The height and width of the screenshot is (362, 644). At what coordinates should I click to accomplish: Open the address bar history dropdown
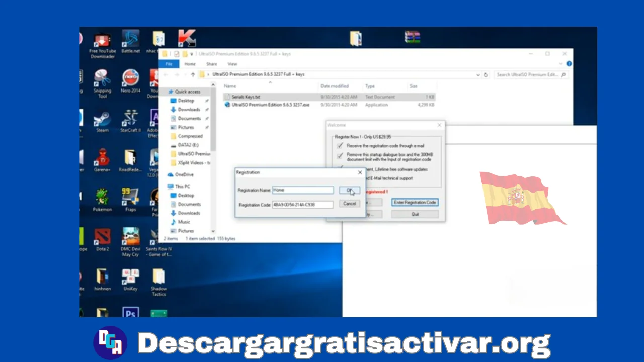[477, 75]
